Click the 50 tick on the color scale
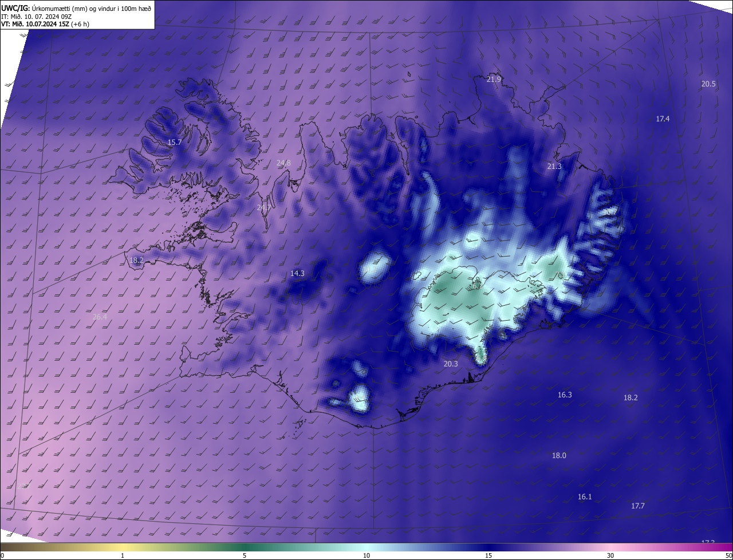This screenshot has width=733, height=560. [x=728, y=555]
